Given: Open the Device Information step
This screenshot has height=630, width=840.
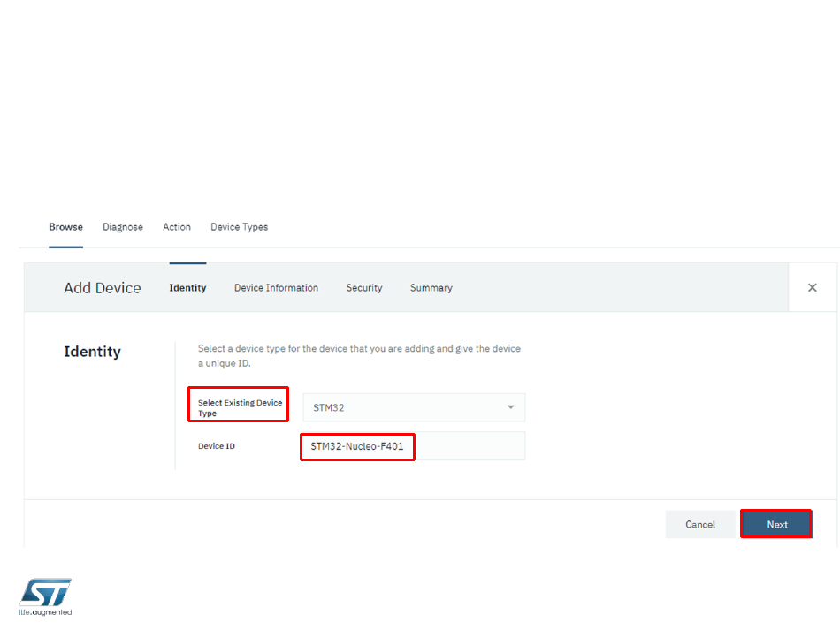Looking at the screenshot, I should [276, 288].
